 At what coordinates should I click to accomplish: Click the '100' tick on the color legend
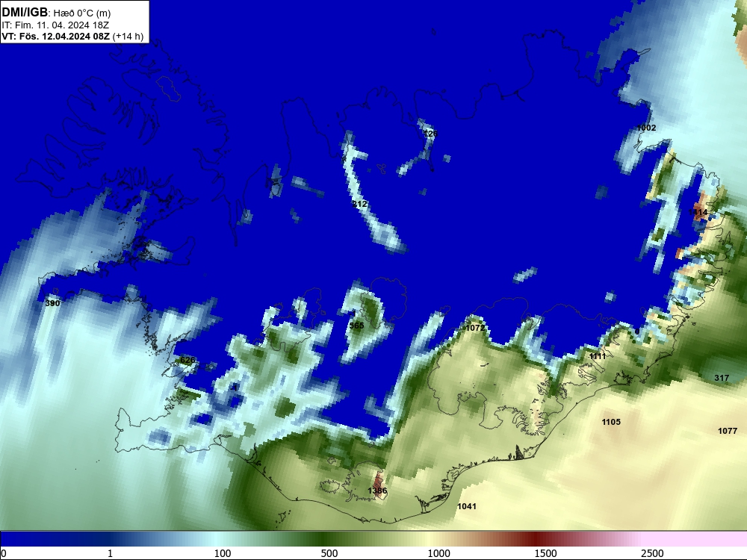pyautogui.click(x=223, y=553)
